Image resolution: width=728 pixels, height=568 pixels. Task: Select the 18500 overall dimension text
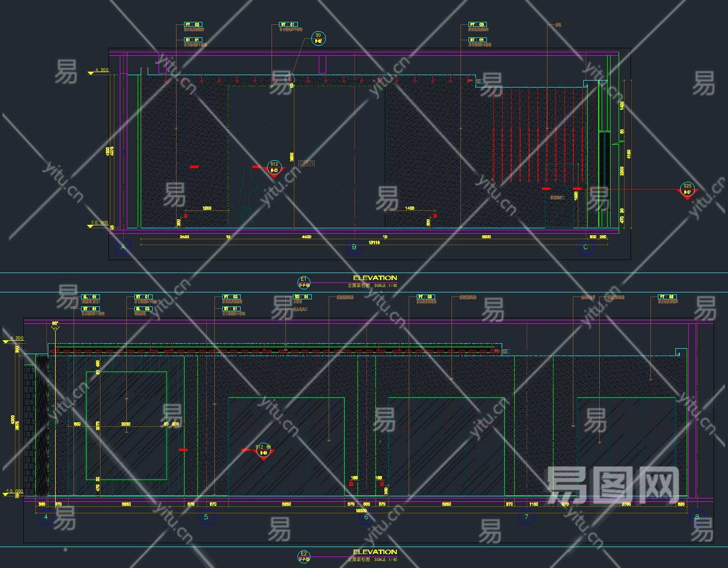click(x=361, y=511)
